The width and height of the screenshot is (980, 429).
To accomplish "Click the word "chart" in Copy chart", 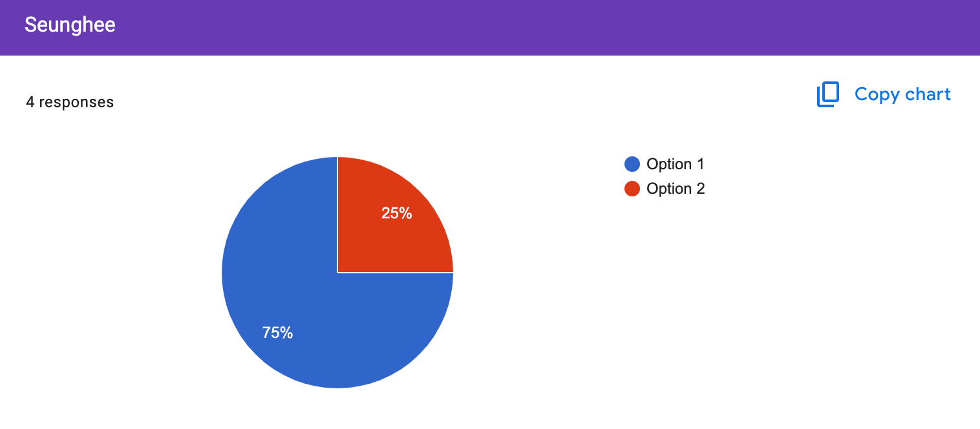I will point(928,94).
